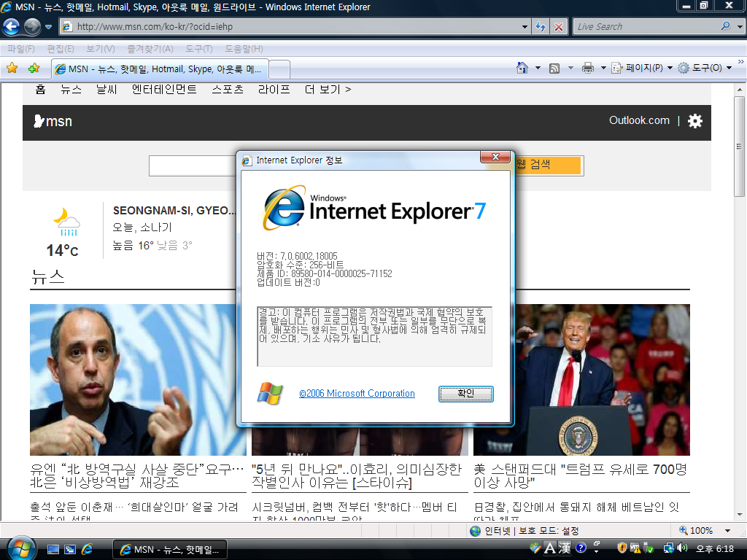Click the Home page icon
The image size is (747, 560).
[522, 68]
